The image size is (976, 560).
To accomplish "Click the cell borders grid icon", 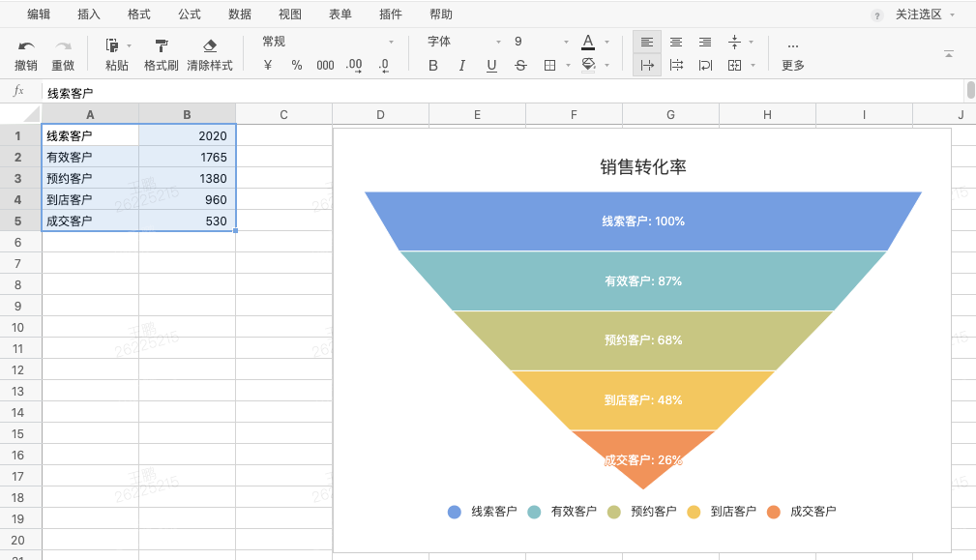I will (x=549, y=66).
